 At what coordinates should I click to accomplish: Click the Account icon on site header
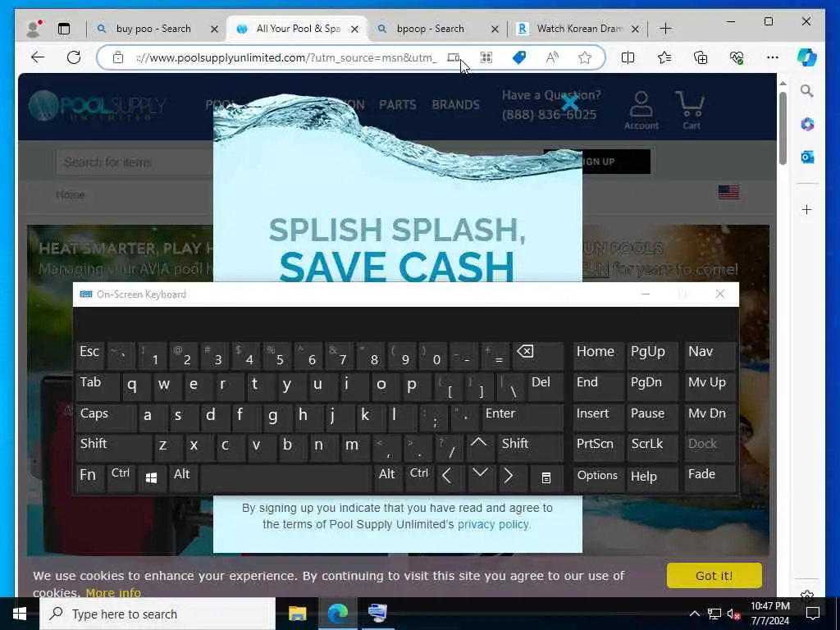pos(641,111)
